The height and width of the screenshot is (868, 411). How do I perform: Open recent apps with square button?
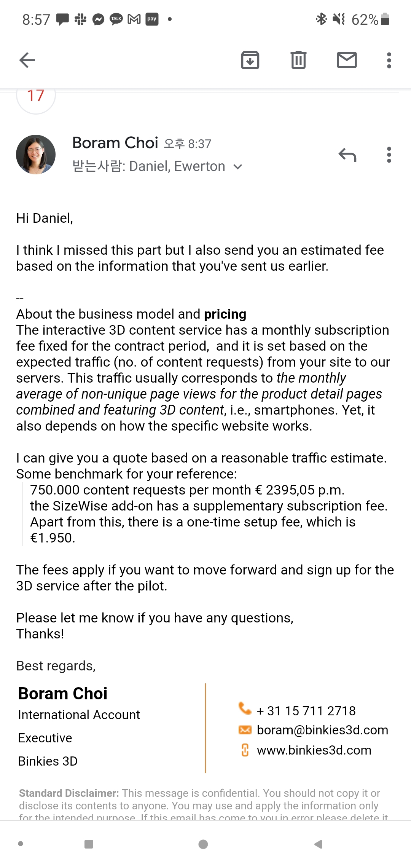[x=89, y=844]
